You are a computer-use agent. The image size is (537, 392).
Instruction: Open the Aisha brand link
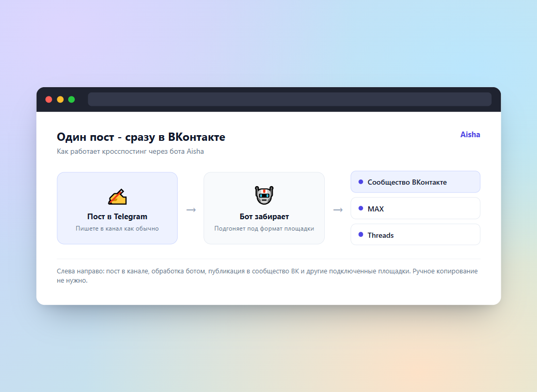click(470, 135)
